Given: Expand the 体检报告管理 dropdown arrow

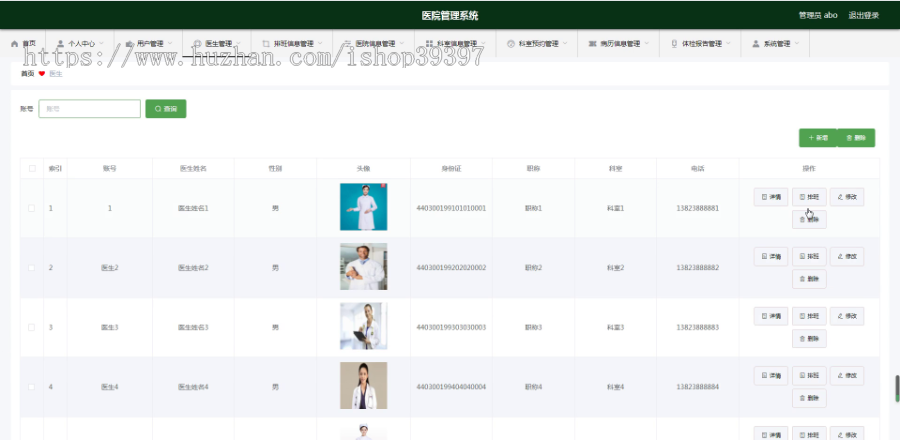Looking at the screenshot, I should click(728, 44).
